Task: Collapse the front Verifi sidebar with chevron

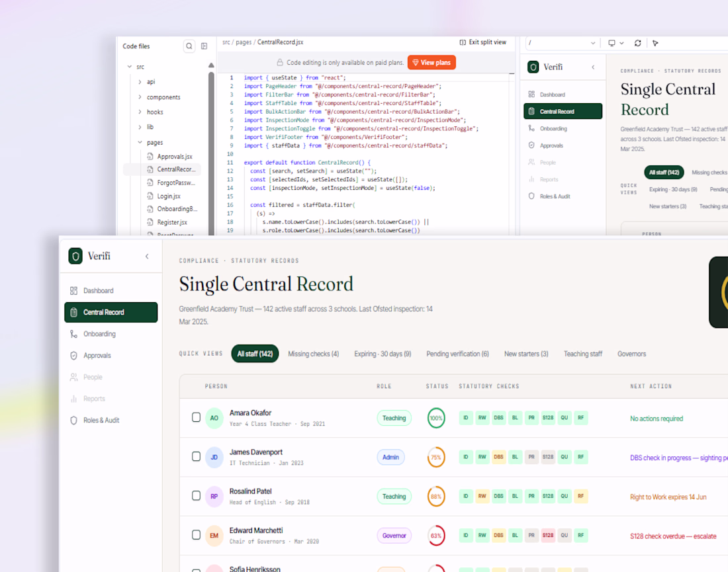Action: (x=147, y=256)
